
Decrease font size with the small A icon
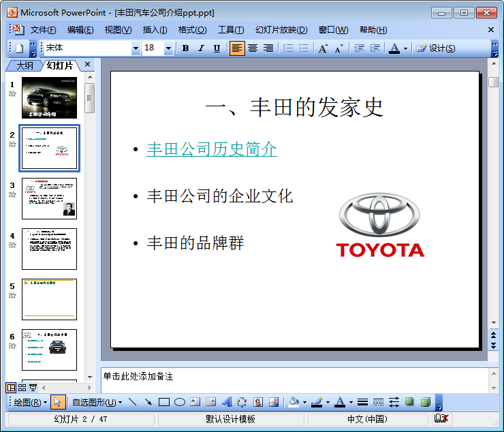(x=338, y=48)
